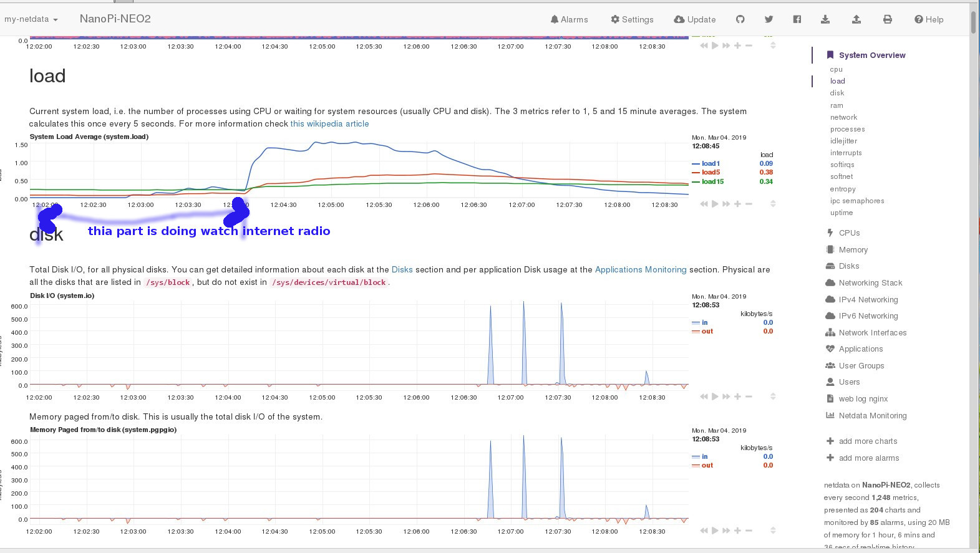This screenshot has height=553, width=980.
Task: Follow the "this wikipedia article" link
Action: point(329,123)
